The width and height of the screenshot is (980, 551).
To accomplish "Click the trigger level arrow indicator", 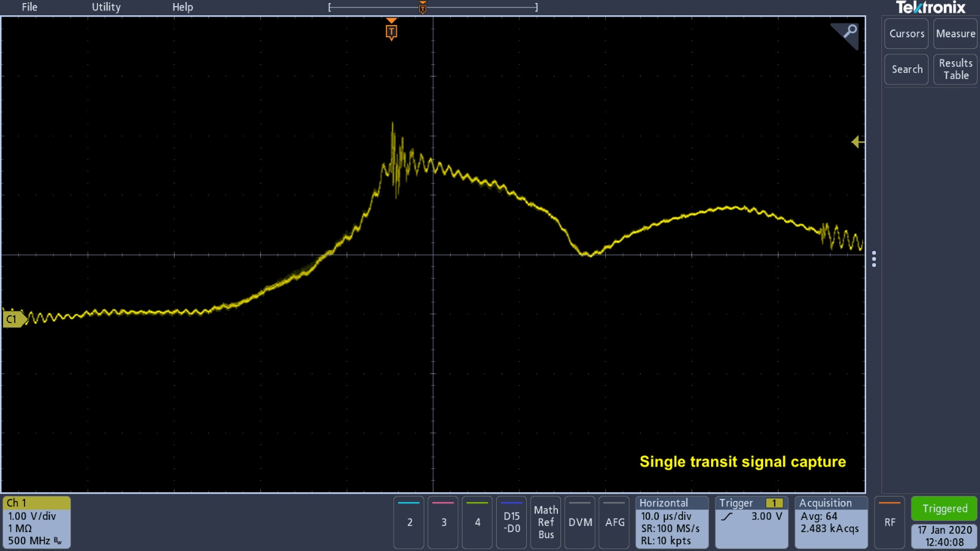I will point(858,142).
